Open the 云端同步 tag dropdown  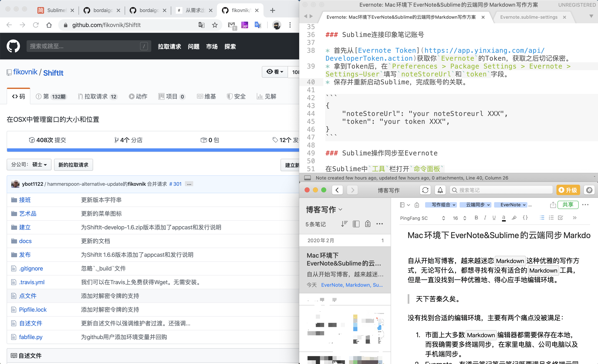click(x=475, y=205)
